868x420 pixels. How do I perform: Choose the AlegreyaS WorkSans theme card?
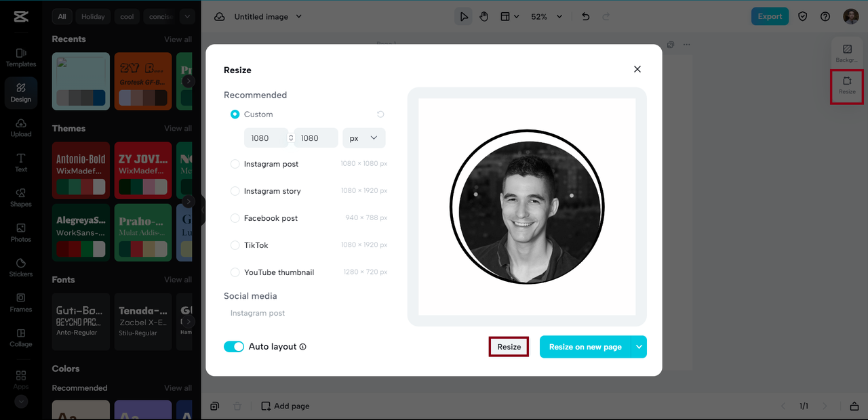coord(81,232)
